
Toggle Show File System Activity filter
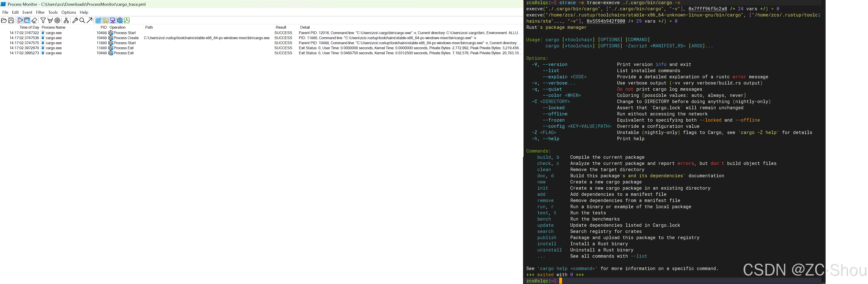pyautogui.click(x=105, y=21)
